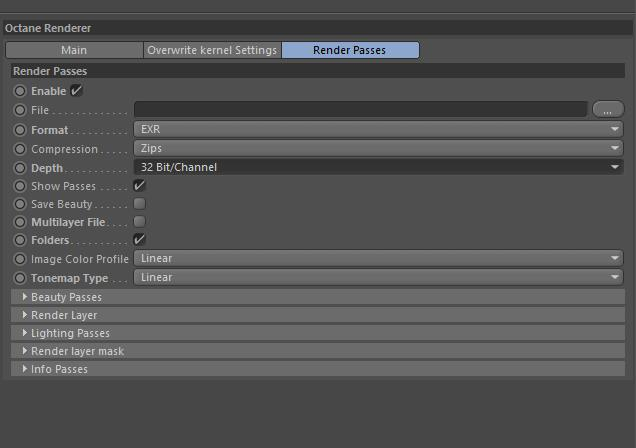Click the Octane Renderer title bar text
The image size is (636, 448).
pos(48,28)
